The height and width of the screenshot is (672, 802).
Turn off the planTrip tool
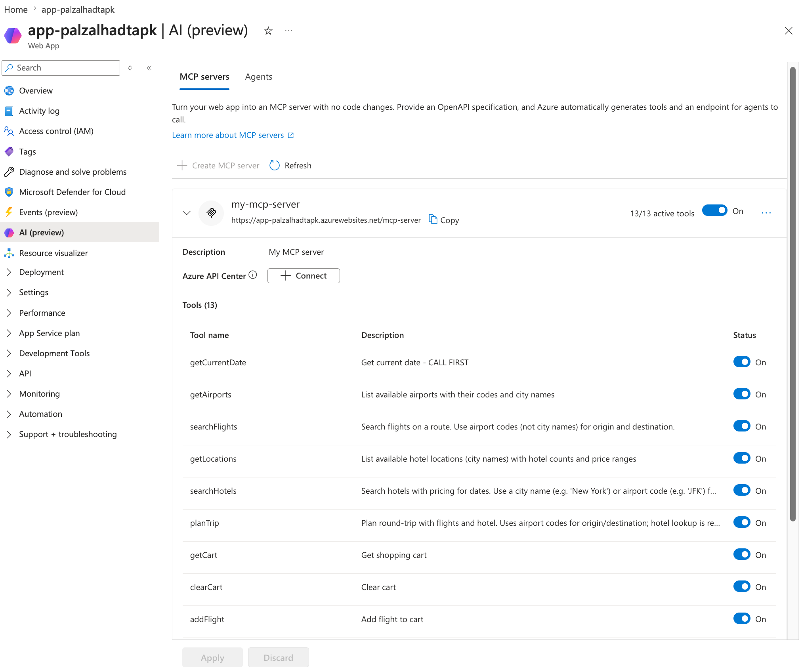coord(742,522)
